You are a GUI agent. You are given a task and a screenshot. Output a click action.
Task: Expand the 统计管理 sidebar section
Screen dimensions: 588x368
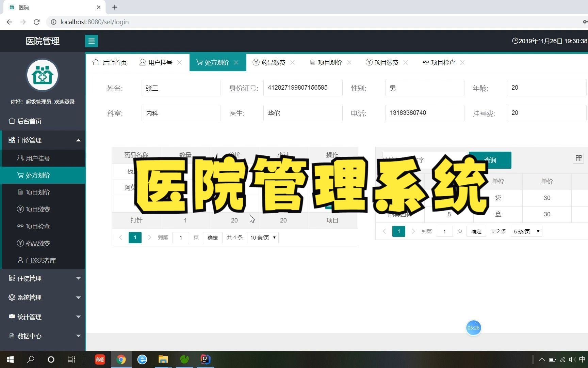pyautogui.click(x=43, y=317)
